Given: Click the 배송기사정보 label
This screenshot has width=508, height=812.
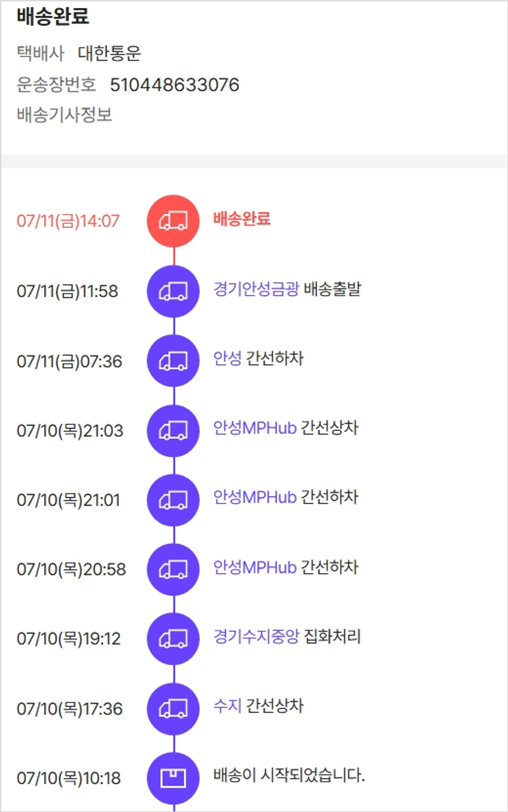Looking at the screenshot, I should coord(64,114).
